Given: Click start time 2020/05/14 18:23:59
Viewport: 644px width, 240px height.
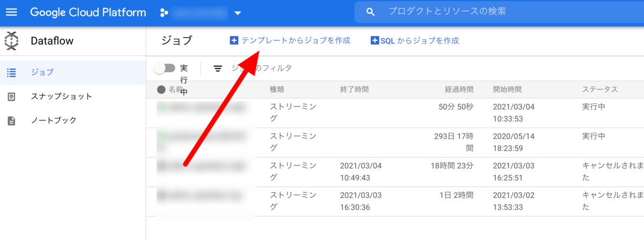Looking at the screenshot, I should click(x=514, y=142).
